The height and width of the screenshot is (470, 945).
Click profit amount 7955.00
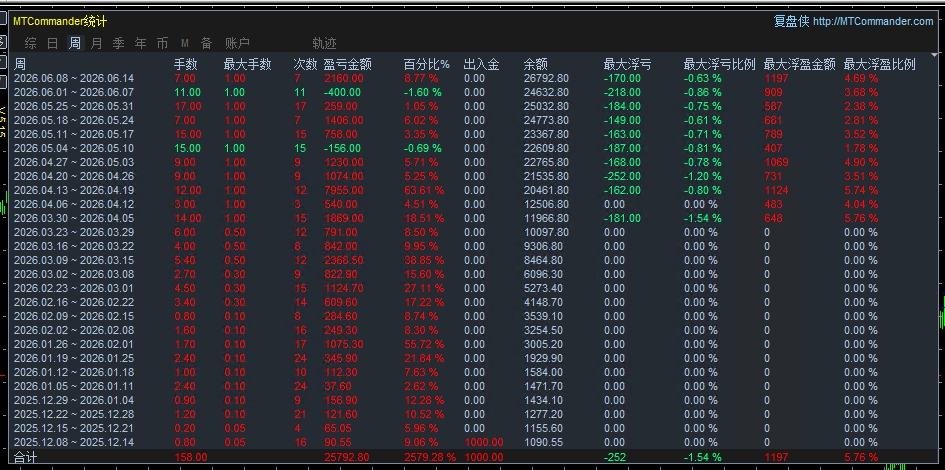pyautogui.click(x=344, y=190)
